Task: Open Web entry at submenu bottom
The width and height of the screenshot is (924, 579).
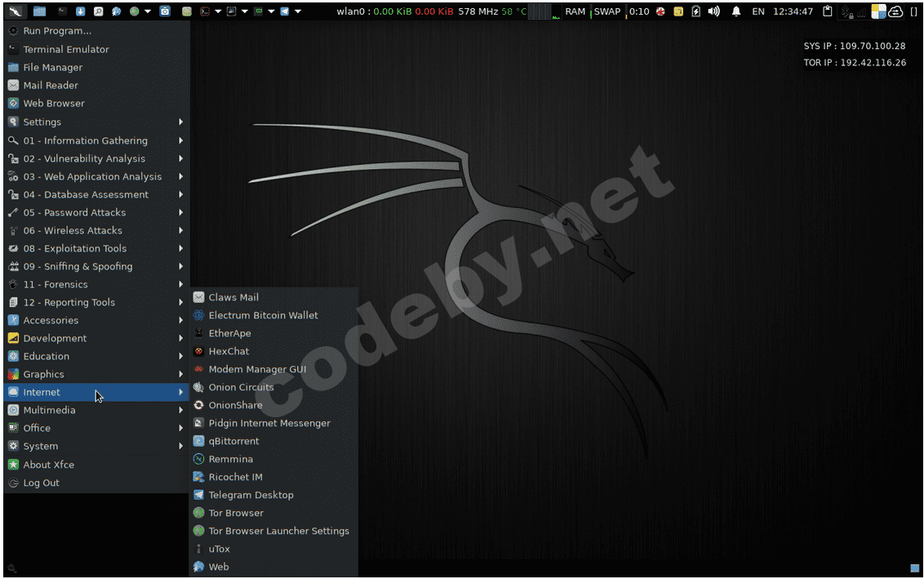Action: coord(273,568)
